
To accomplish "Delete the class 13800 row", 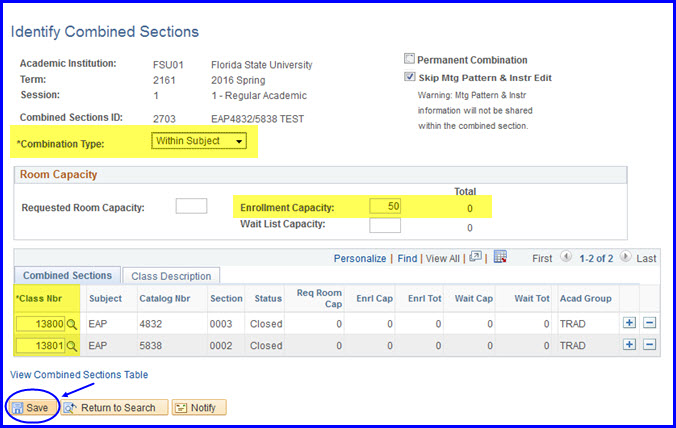I will click(x=649, y=322).
